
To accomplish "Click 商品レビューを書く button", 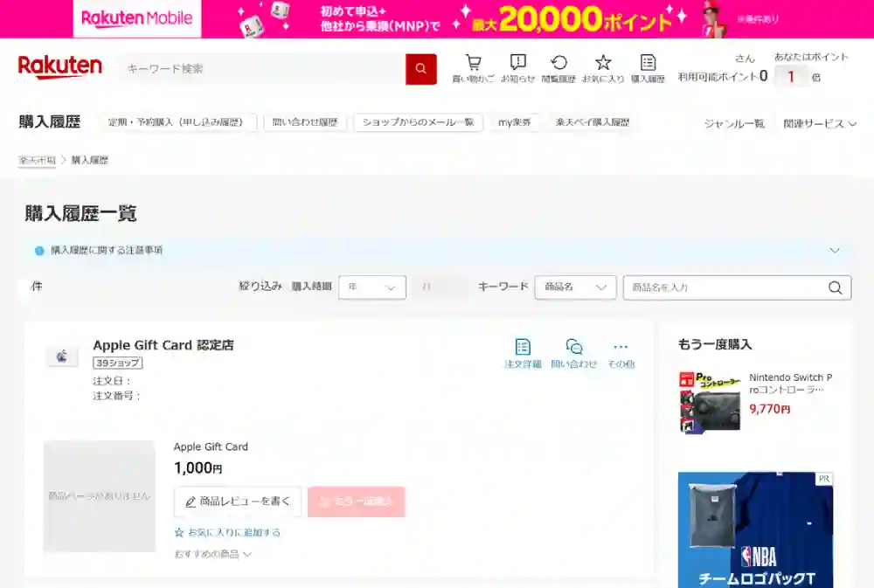I will [238, 502].
